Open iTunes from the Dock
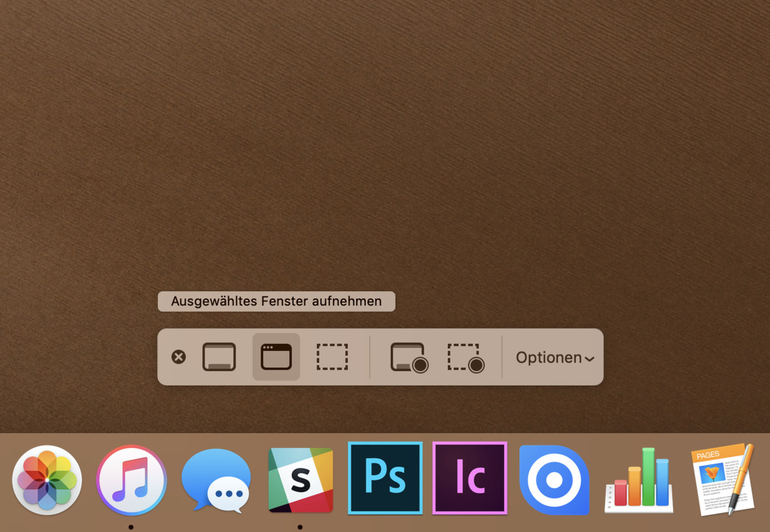Image resolution: width=770 pixels, height=532 pixels. [132, 480]
